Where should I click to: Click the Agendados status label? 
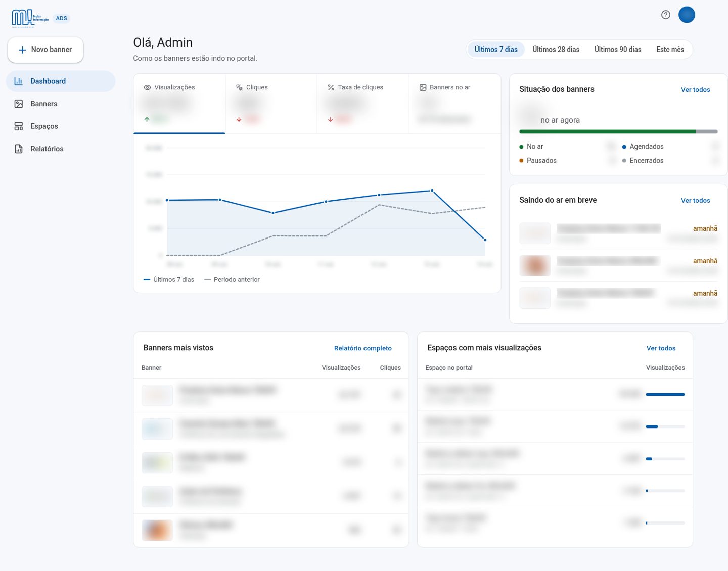(x=647, y=147)
